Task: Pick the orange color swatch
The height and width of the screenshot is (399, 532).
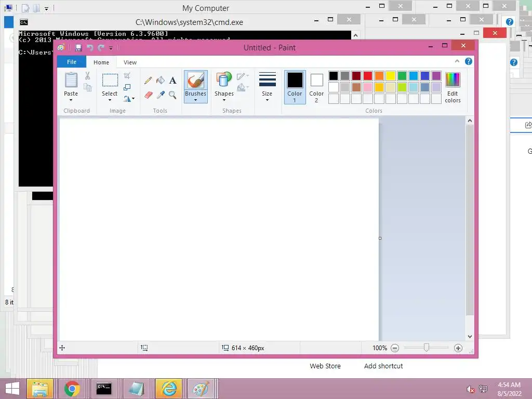Action: [x=379, y=76]
